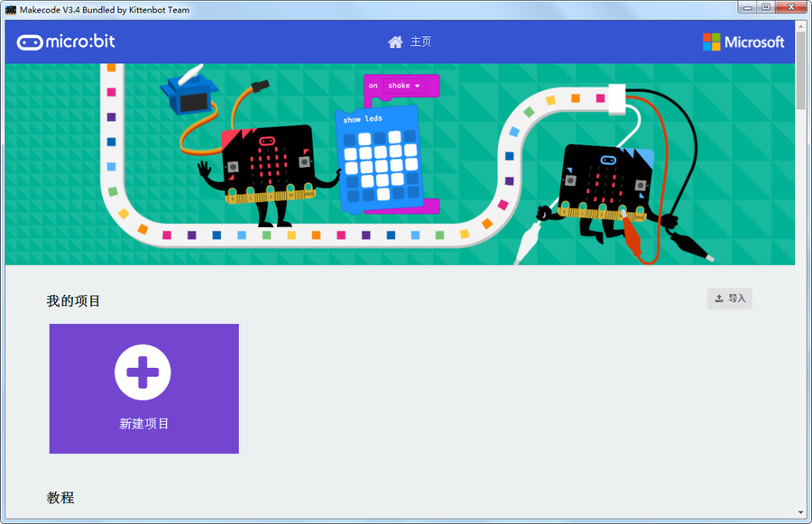Open the 主页 home tab
Viewport: 812px width, 524px height.
pos(410,41)
